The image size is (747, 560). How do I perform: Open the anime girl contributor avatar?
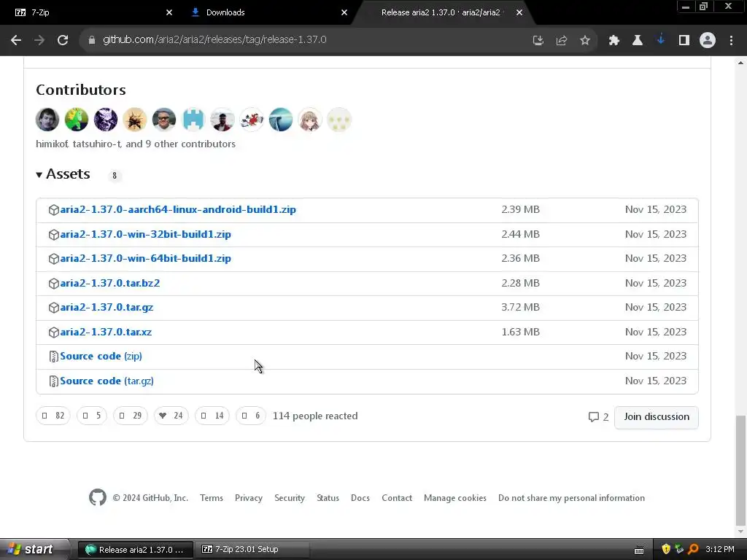(309, 120)
